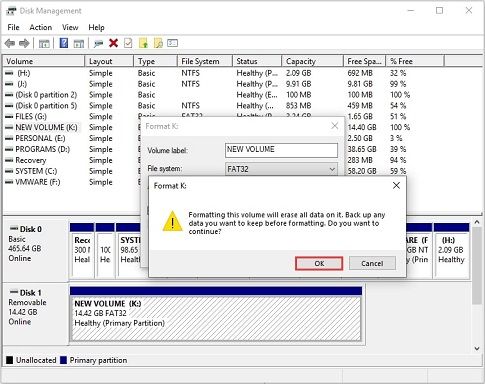Click the Disk 0 drive icon
This screenshot has height=384, width=485.
(14, 228)
